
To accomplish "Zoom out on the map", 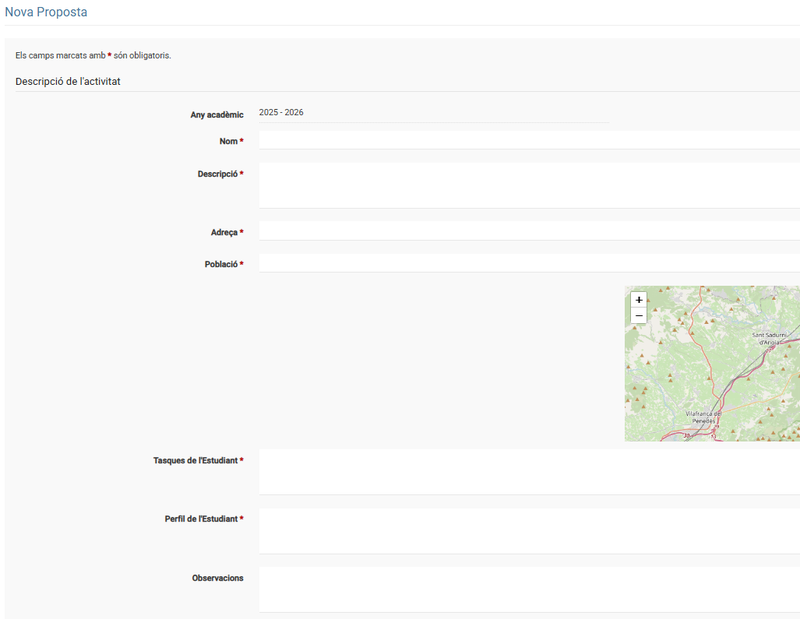I will tap(639, 316).
